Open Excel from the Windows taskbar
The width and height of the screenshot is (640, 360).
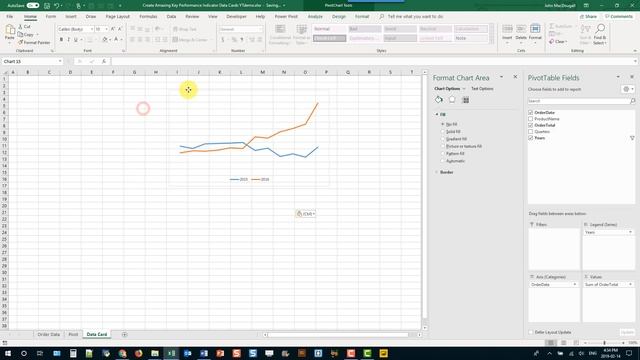coord(171,353)
